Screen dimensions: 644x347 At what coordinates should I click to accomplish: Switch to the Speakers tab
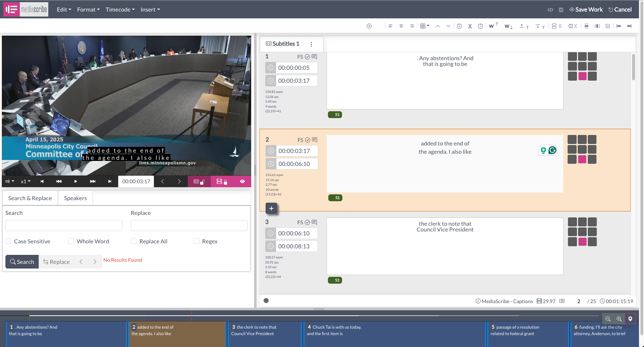75,198
